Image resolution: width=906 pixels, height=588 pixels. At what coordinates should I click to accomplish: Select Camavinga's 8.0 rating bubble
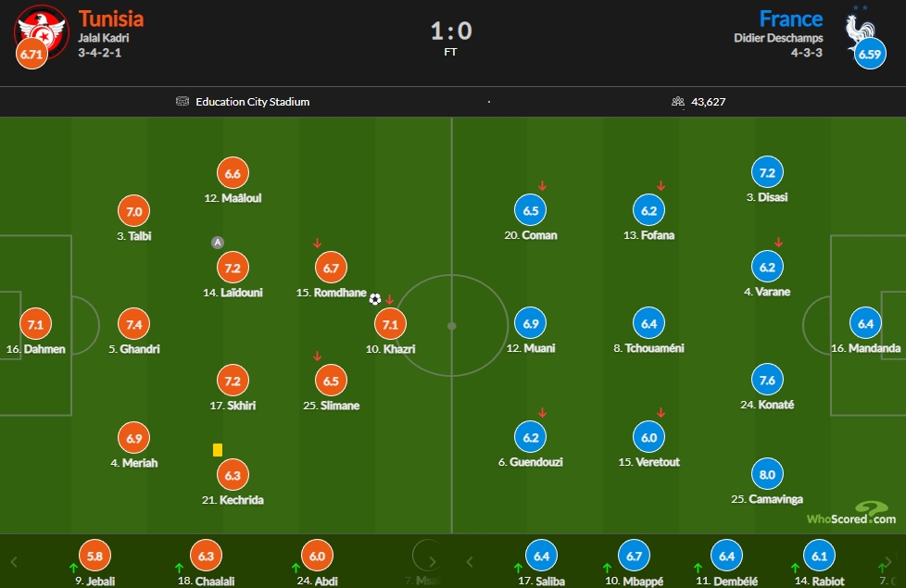(767, 474)
